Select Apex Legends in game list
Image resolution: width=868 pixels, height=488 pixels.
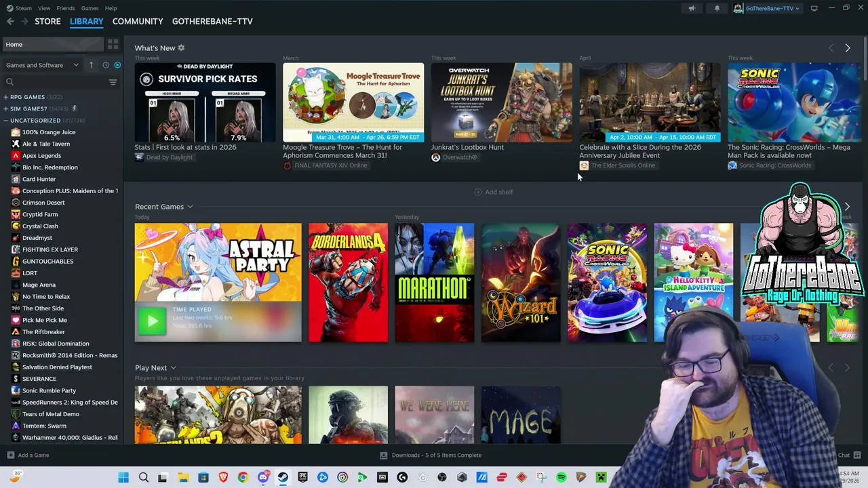point(41,155)
